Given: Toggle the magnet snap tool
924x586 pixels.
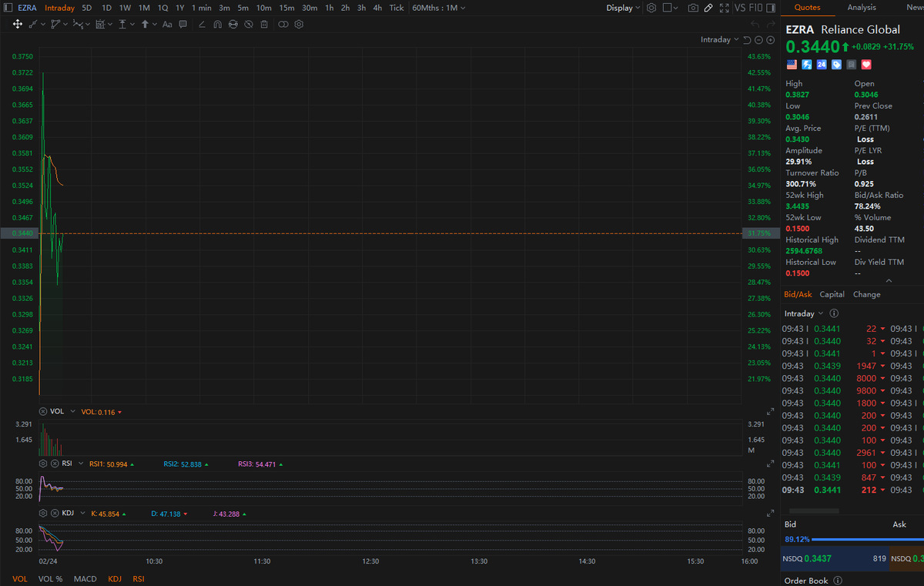Looking at the screenshot, I should (217, 25).
